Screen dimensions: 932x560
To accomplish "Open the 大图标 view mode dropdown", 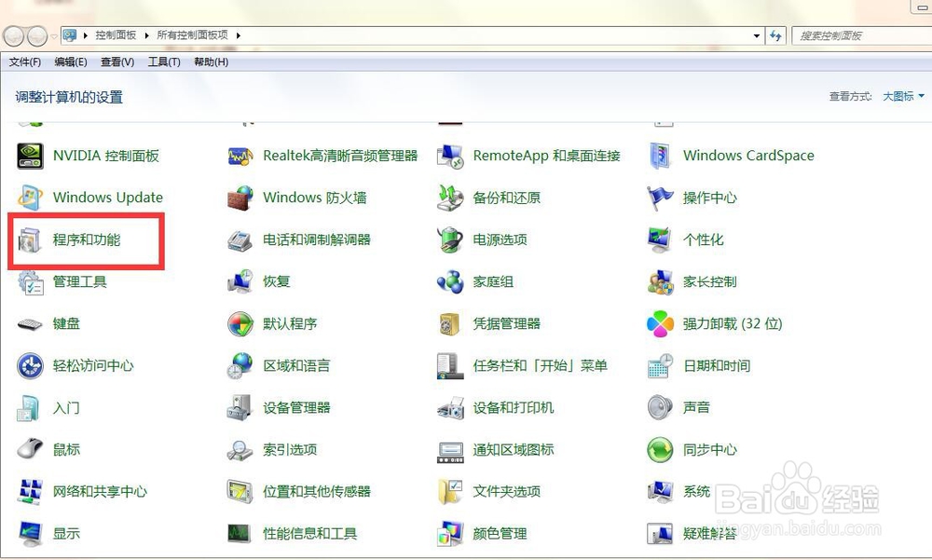I will [x=903, y=96].
